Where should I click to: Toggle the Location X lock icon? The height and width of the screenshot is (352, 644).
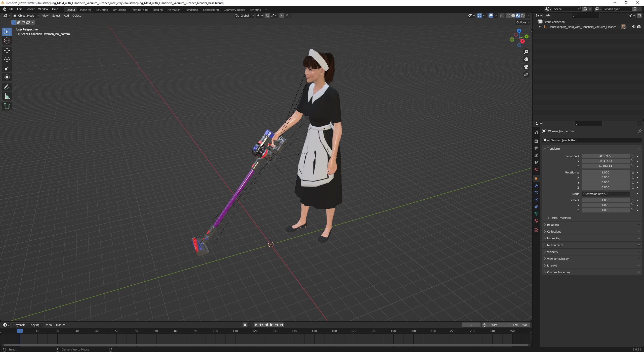[632, 156]
